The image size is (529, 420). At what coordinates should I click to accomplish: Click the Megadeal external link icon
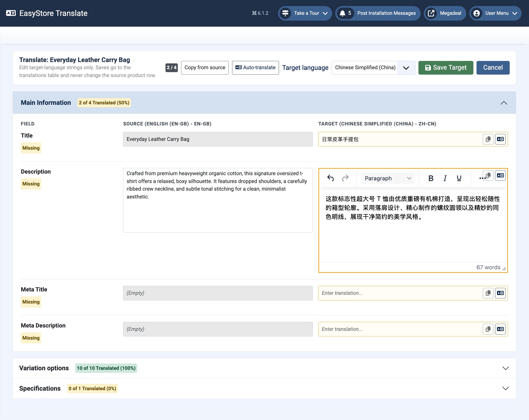(431, 13)
